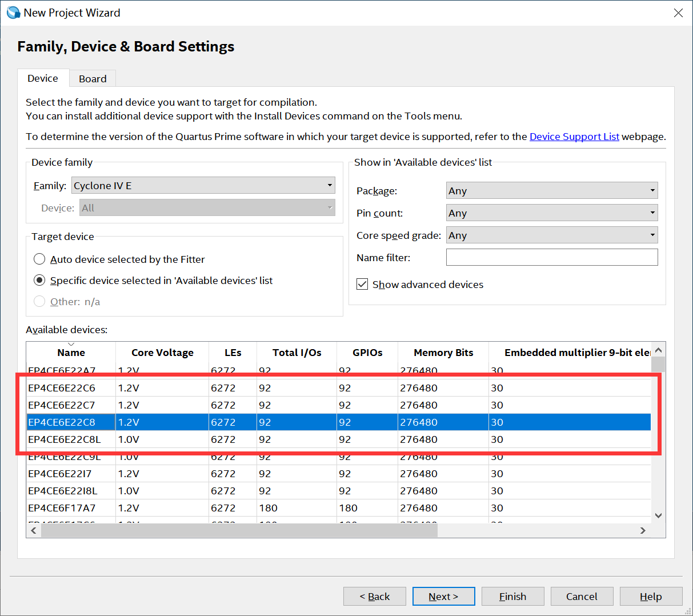This screenshot has height=616, width=693.
Task: Click the Quartus wizard title bar icon
Action: click(x=13, y=13)
